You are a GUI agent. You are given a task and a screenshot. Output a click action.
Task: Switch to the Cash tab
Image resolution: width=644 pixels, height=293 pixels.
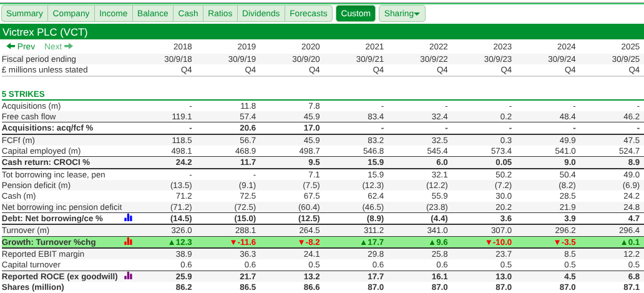(x=188, y=13)
